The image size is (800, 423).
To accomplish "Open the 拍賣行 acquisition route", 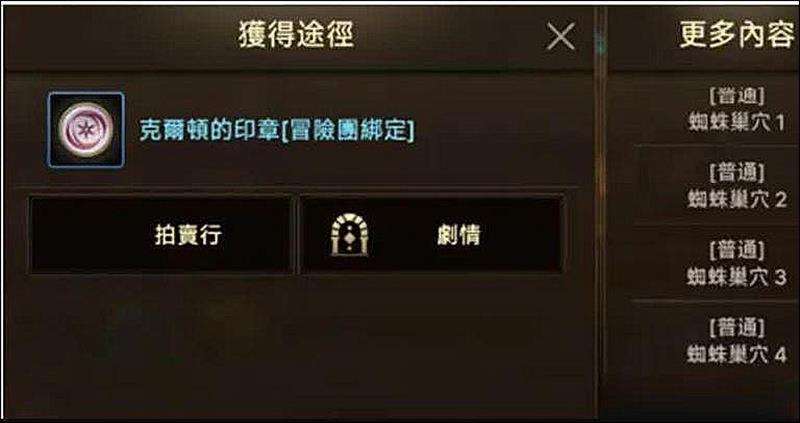I will [x=161, y=235].
